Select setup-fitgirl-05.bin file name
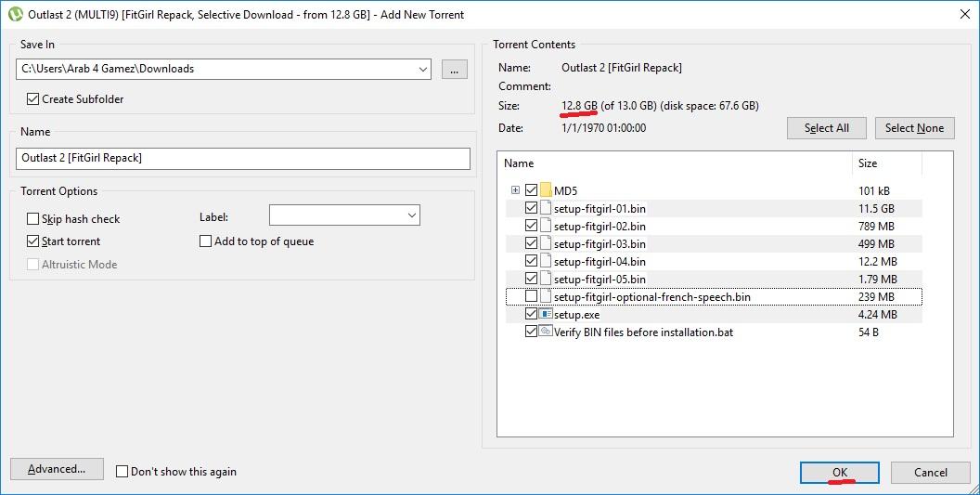This screenshot has width=980, height=495. point(600,279)
